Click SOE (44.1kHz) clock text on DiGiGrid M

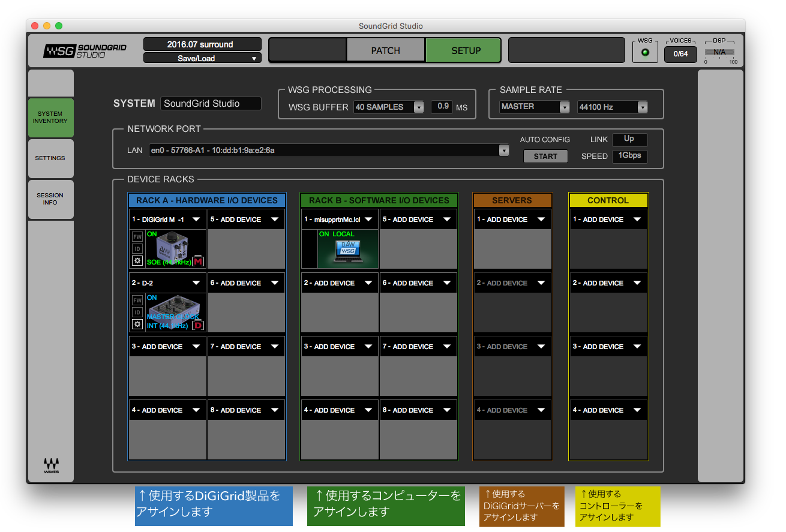[x=169, y=263]
